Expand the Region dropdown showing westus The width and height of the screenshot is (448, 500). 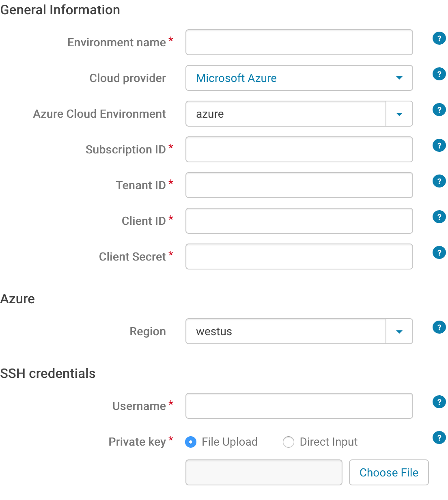(399, 332)
